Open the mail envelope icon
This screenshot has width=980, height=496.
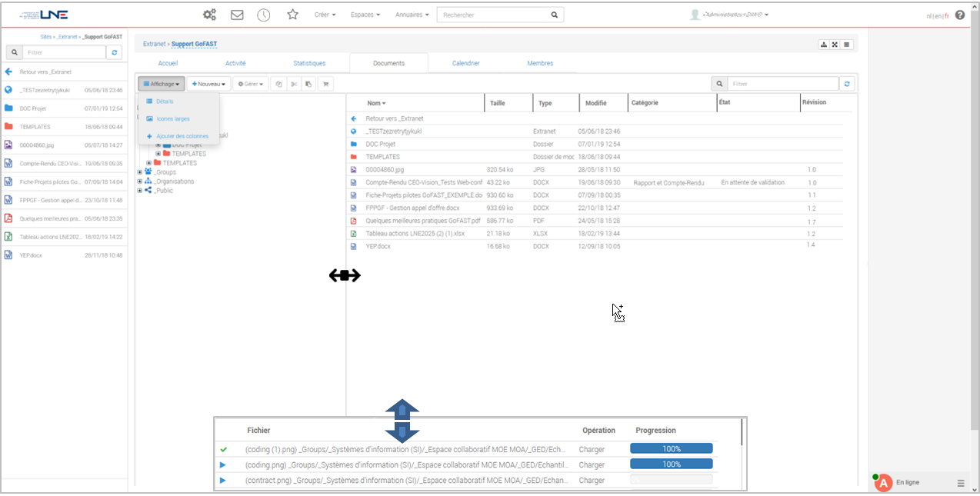tap(237, 15)
